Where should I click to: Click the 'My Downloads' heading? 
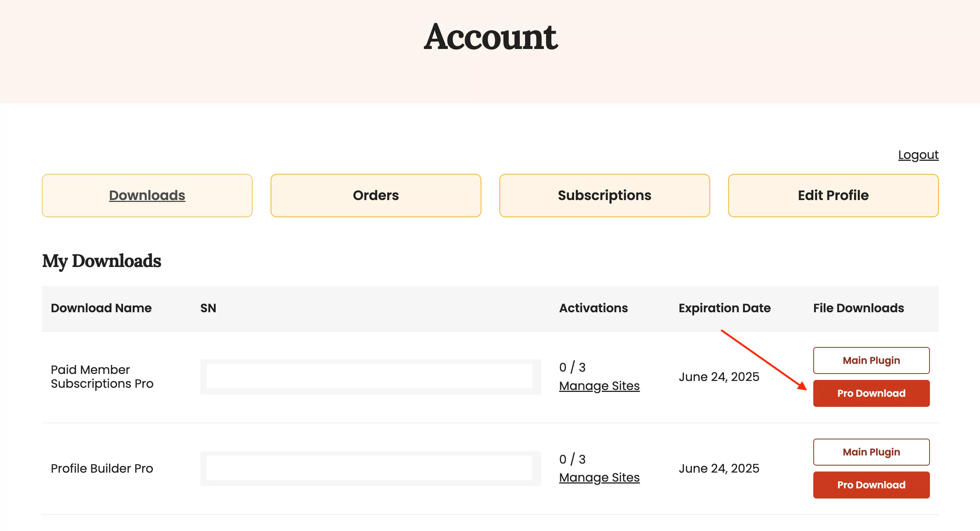tap(102, 261)
